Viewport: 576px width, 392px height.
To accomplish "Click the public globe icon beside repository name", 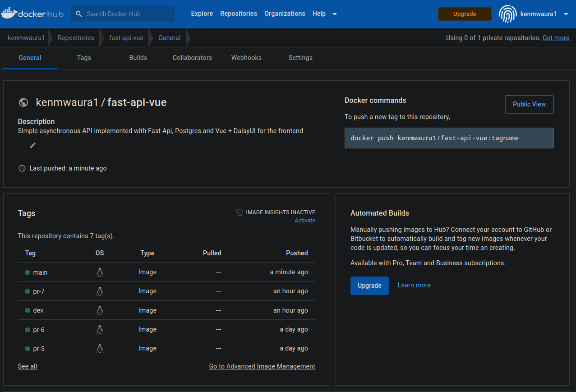I will (x=23, y=102).
